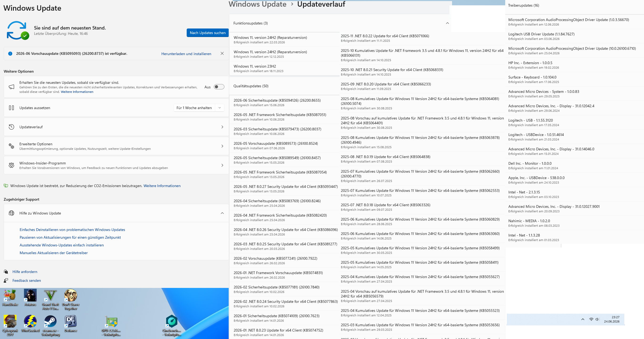Click the megaphone icon for newest updates
Screen dimensions: 644x339
(x=11, y=87)
